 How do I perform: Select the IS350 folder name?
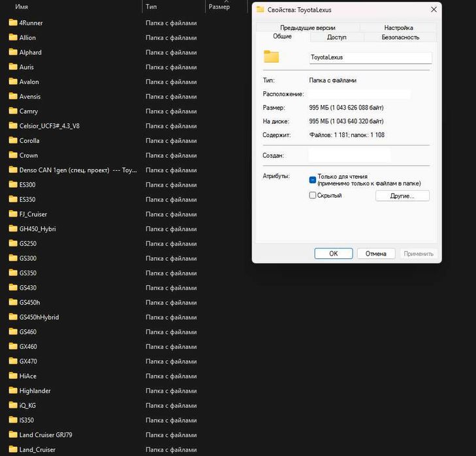point(26,420)
